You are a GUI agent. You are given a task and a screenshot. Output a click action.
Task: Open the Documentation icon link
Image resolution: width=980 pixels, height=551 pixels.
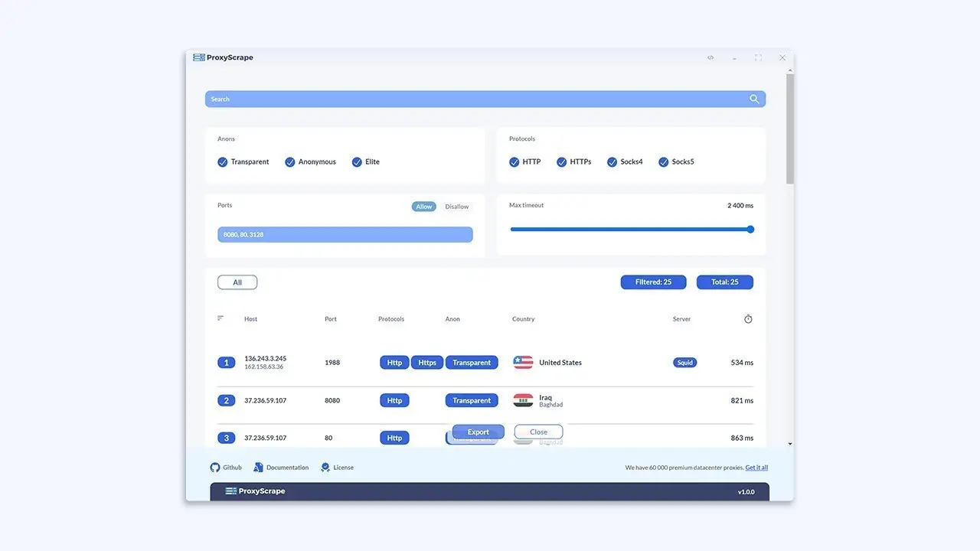coord(258,468)
